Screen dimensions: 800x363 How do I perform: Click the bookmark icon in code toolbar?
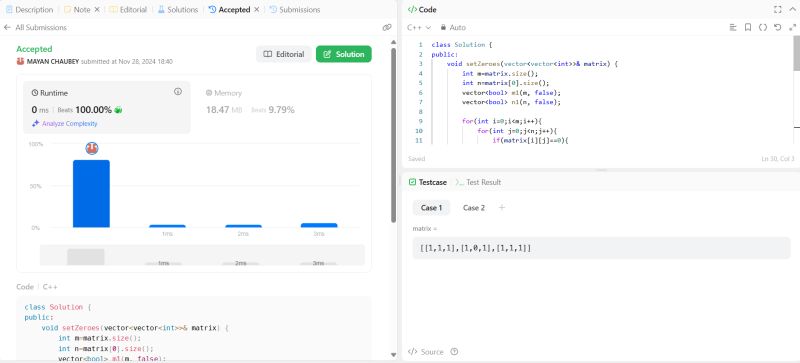747,28
